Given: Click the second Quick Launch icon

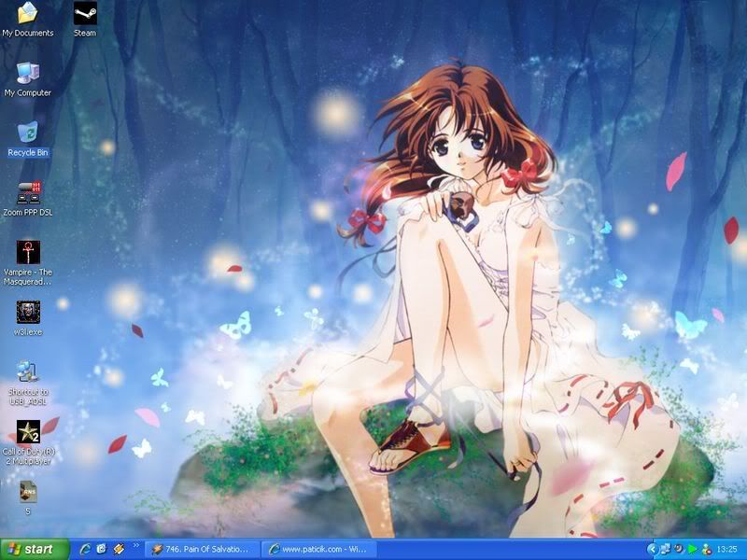Looking at the screenshot, I should pos(102,550).
